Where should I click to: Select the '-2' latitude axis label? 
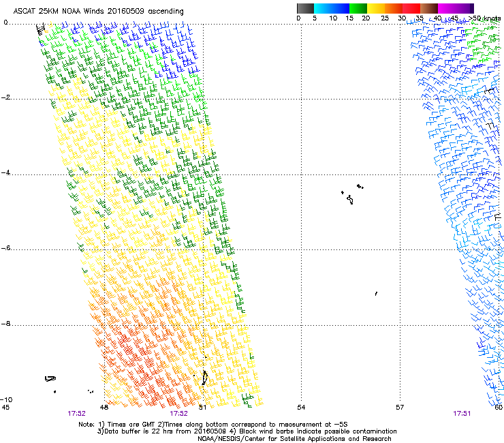[x=7, y=97]
